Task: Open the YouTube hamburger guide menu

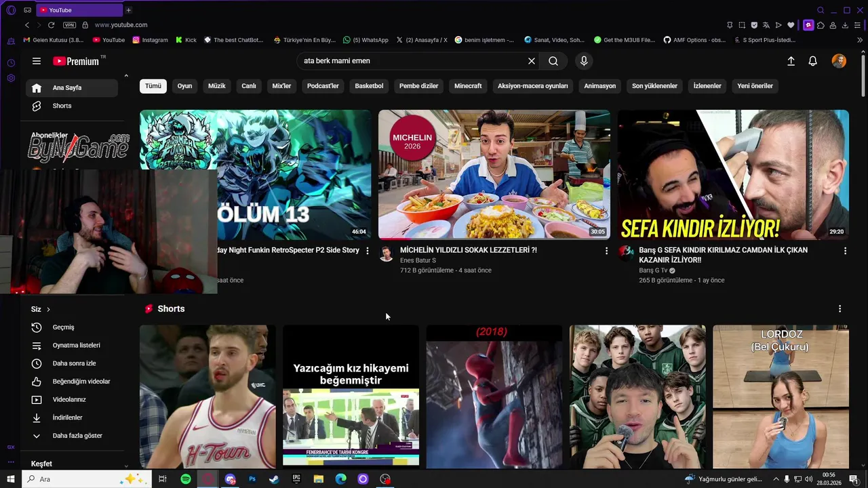Action: tap(37, 61)
